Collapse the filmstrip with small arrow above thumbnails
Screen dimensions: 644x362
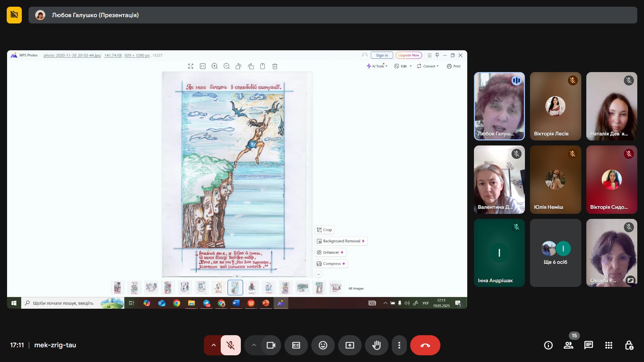237,277
